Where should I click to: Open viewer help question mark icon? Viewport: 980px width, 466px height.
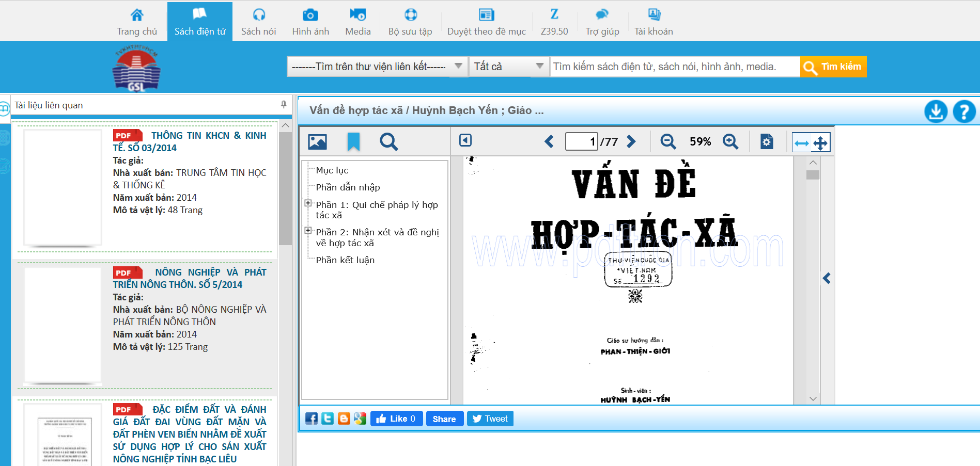click(x=964, y=111)
